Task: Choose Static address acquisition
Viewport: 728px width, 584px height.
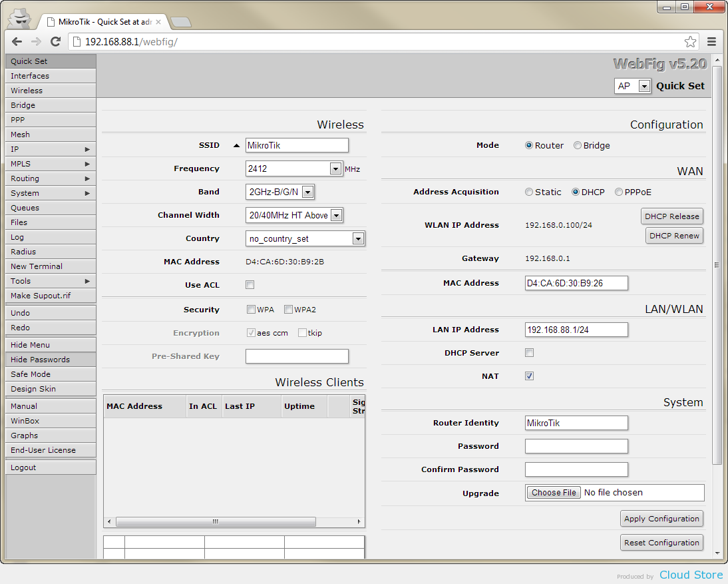Action: (x=529, y=192)
